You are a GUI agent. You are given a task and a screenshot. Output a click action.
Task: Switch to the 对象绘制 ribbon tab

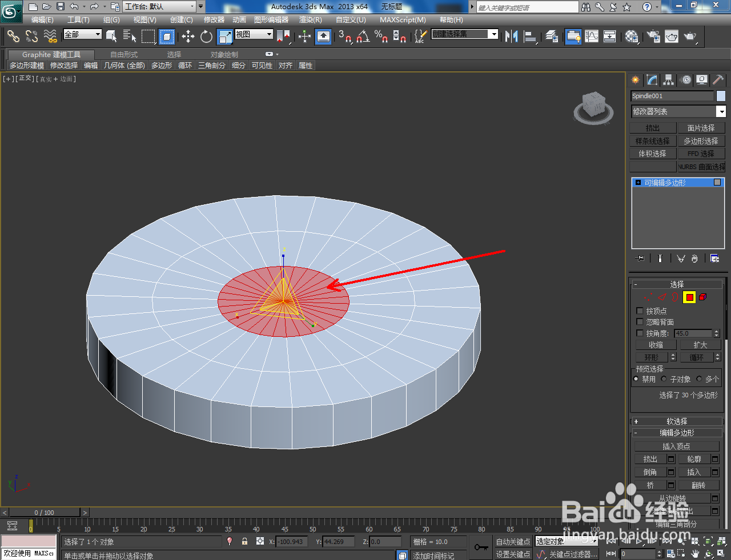tap(224, 55)
